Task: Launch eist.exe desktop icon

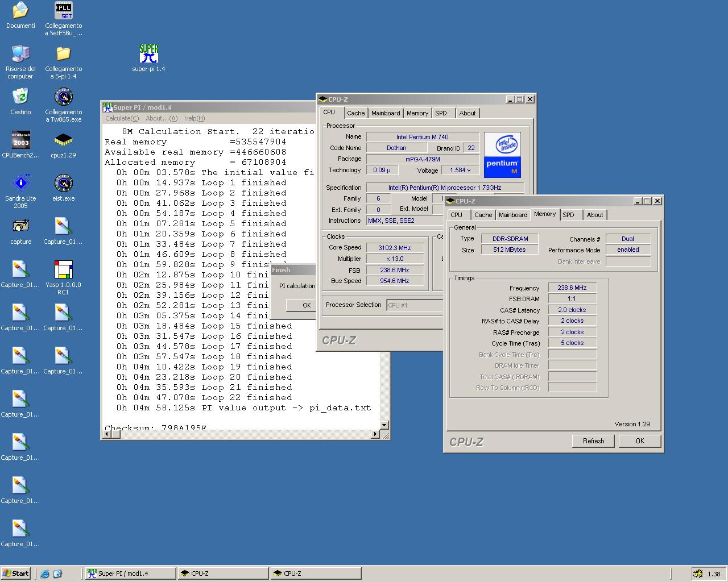Action: [63, 183]
